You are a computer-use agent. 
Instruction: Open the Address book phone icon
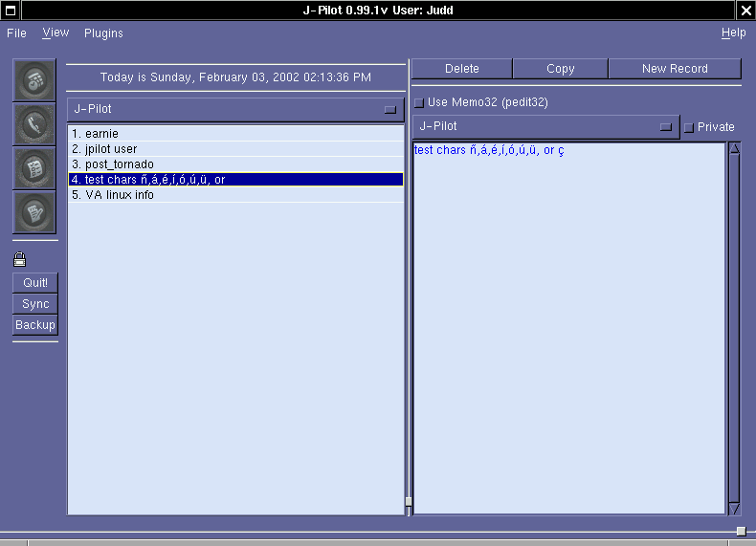click(x=34, y=124)
